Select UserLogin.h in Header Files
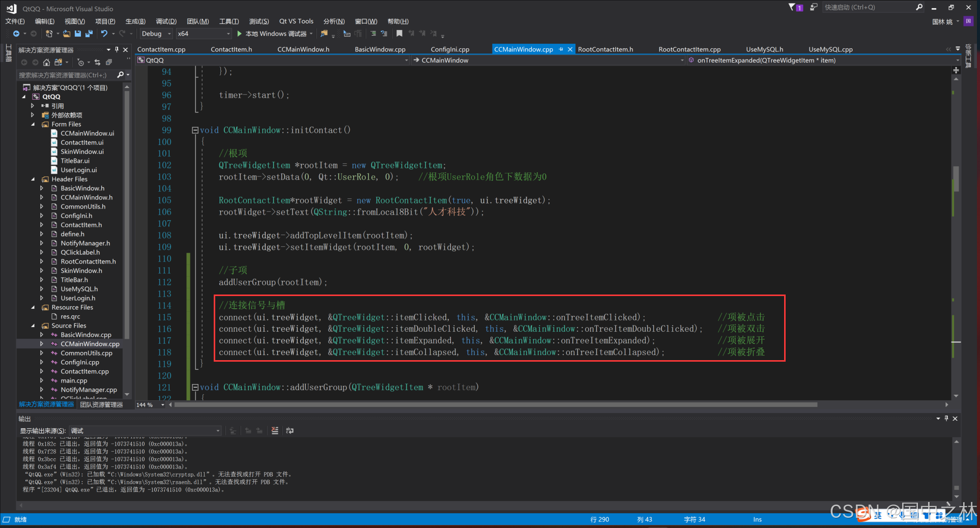Screen dimensions: 980x528 [78, 298]
